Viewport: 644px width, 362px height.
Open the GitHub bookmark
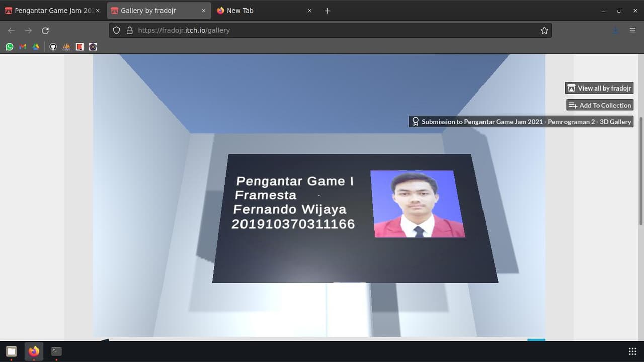53,47
